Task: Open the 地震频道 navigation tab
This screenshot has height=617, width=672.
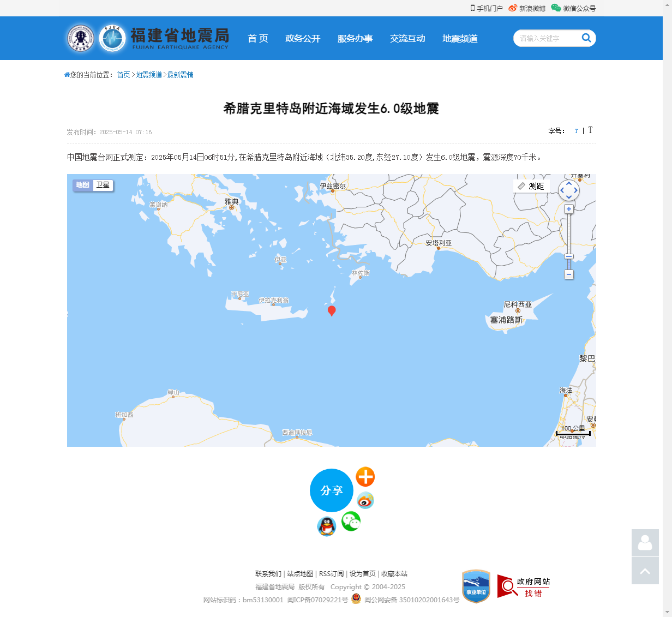Action: (459, 38)
